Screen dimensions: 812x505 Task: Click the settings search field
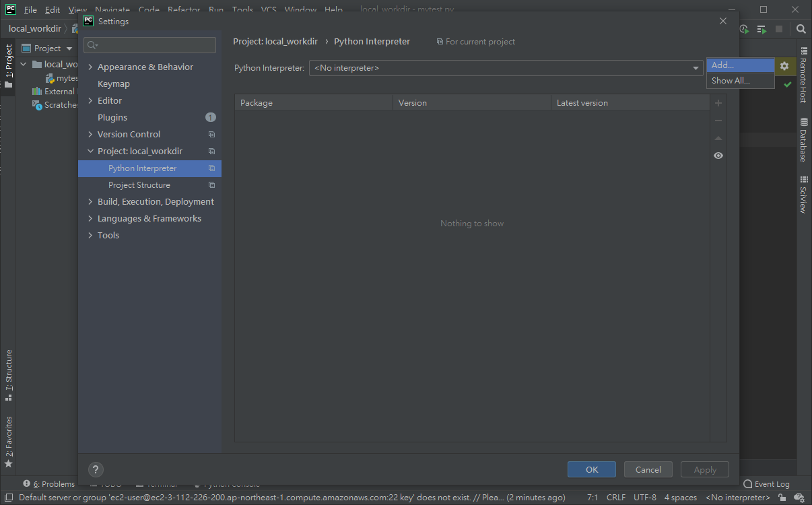coord(149,45)
